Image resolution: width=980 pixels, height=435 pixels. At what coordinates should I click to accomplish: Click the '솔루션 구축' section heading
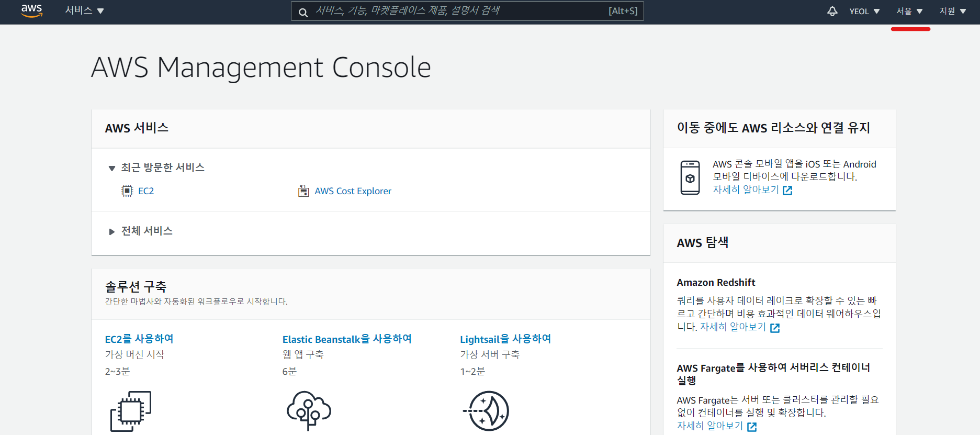(x=136, y=286)
